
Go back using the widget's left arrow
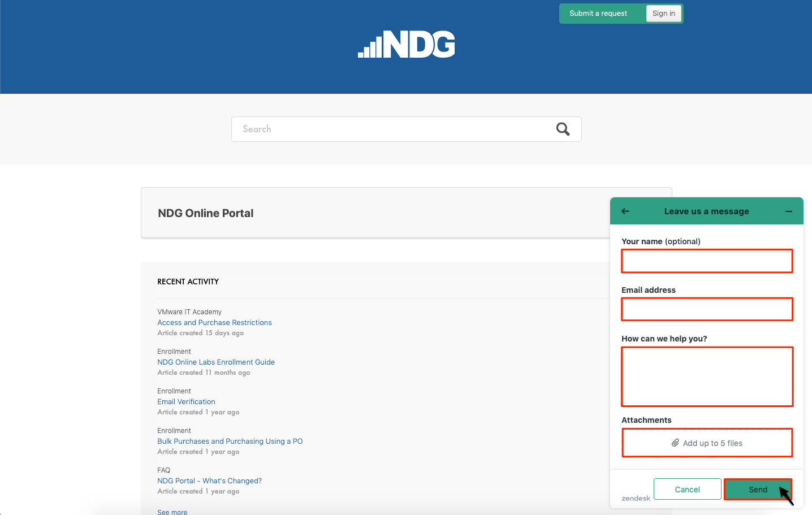(625, 211)
